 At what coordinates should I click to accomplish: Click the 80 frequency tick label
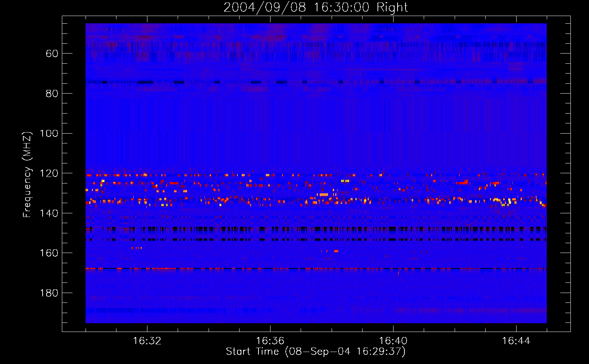point(52,94)
